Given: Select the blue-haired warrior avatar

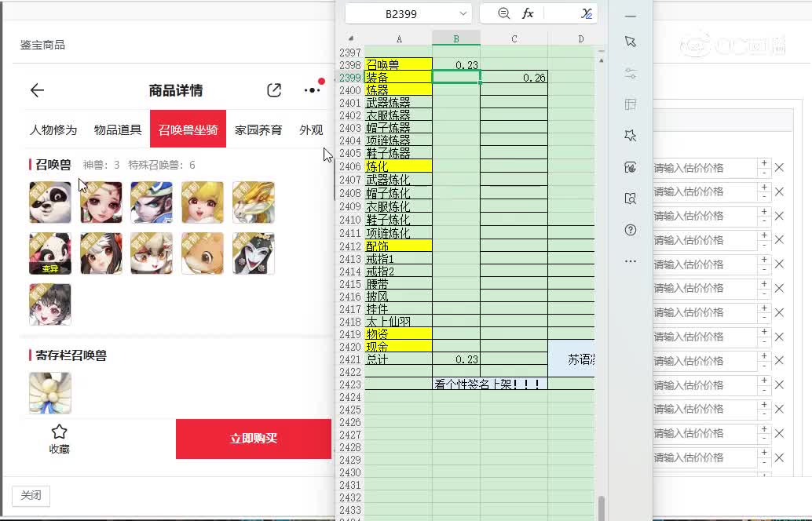Looking at the screenshot, I should (x=152, y=202).
